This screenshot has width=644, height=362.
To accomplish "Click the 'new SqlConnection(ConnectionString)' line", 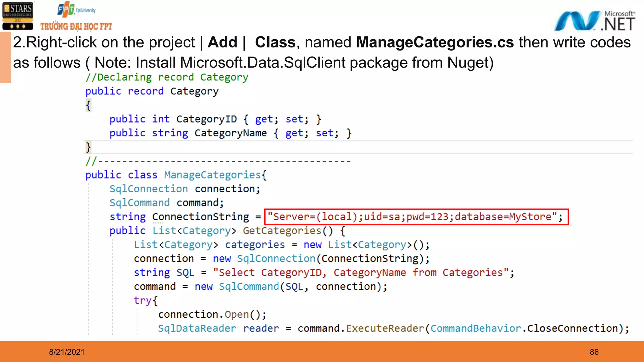I will (x=282, y=259).
